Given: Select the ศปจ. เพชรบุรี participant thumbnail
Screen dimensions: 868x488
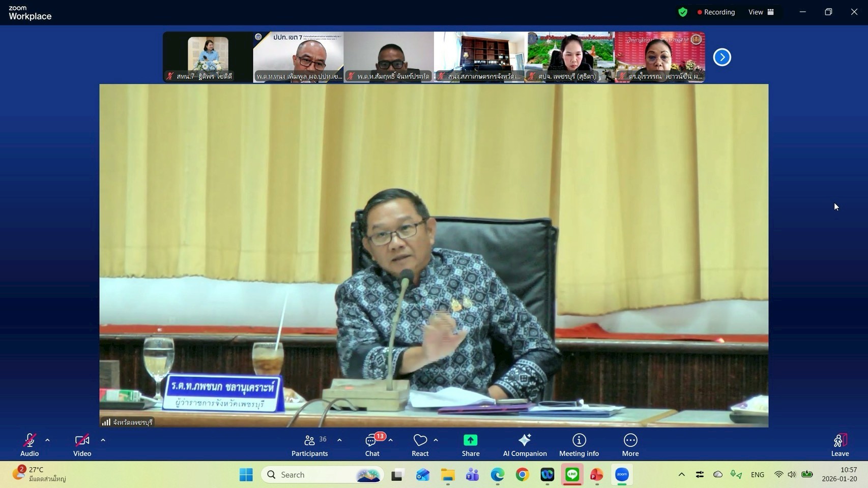Looking at the screenshot, I should click(569, 57).
